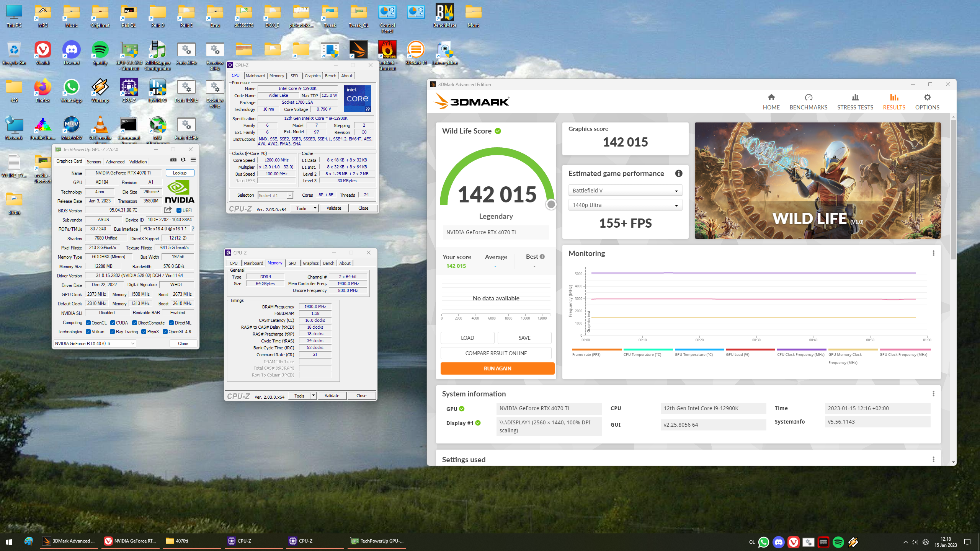The height and width of the screenshot is (551, 980).
Task: Open Tools dropdown arrow in upper CPU-Z
Action: click(315, 208)
